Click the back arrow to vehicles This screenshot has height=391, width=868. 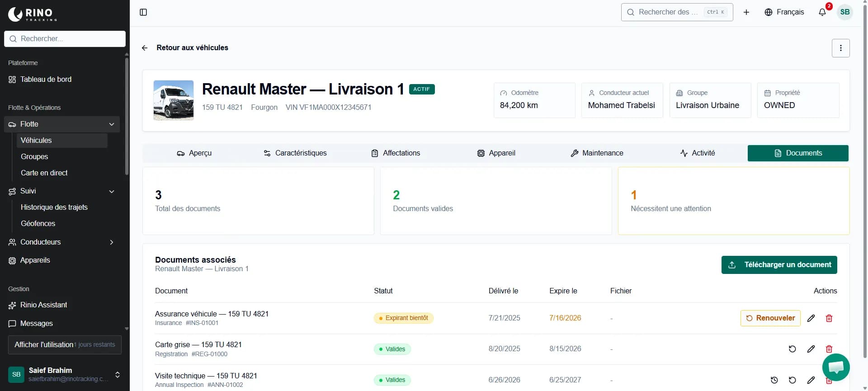145,48
